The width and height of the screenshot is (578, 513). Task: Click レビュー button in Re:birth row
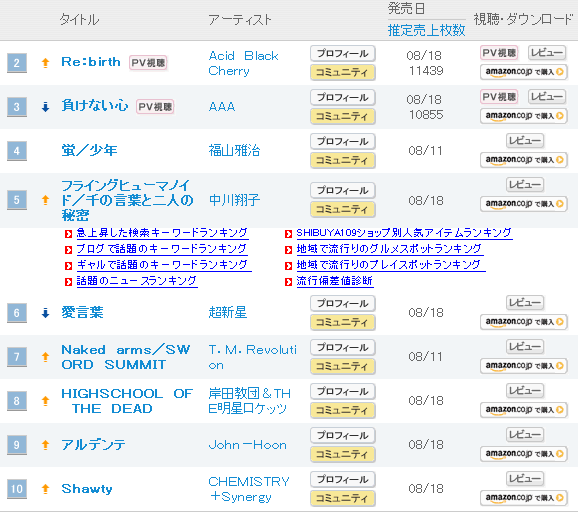[x=547, y=53]
